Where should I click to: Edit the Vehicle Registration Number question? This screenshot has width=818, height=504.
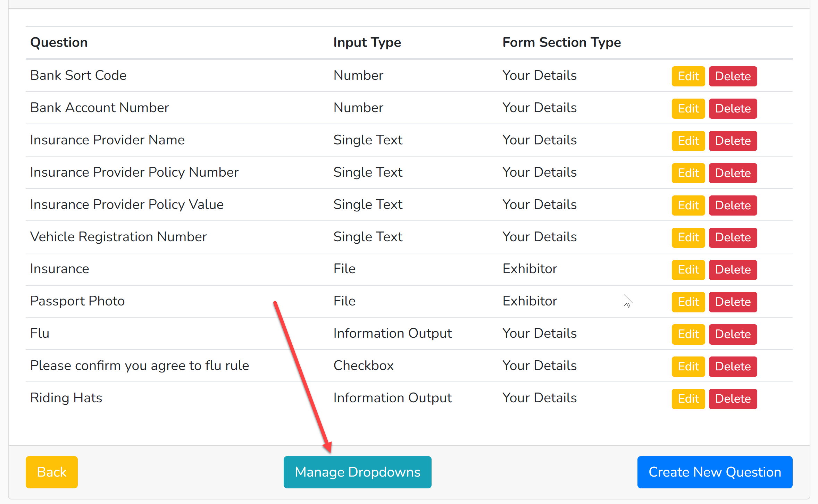click(688, 237)
